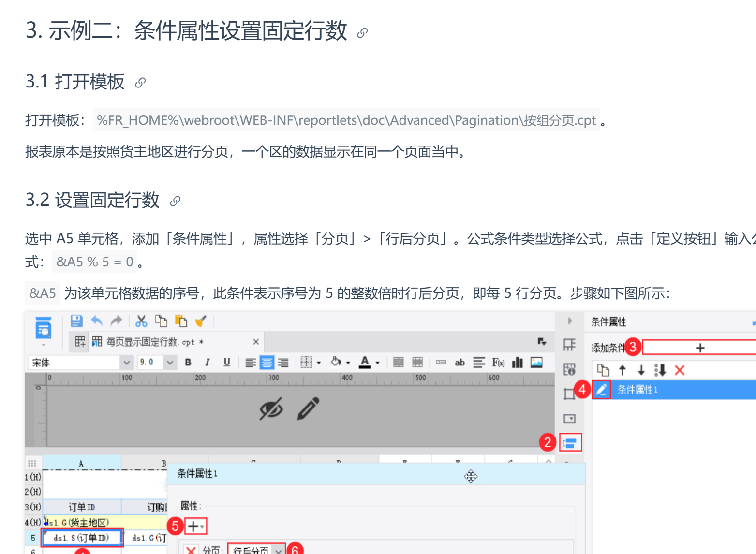Click the unmerge cells icon
756x554 pixels.
tap(417, 362)
